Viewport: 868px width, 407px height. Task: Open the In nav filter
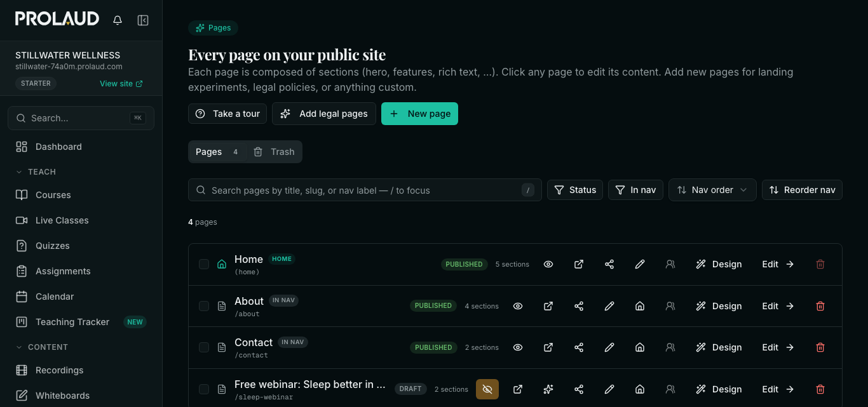pyautogui.click(x=635, y=190)
